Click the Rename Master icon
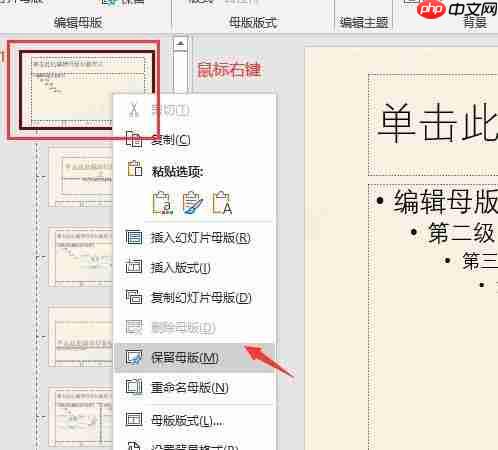The width and height of the screenshot is (498, 450). point(134,387)
